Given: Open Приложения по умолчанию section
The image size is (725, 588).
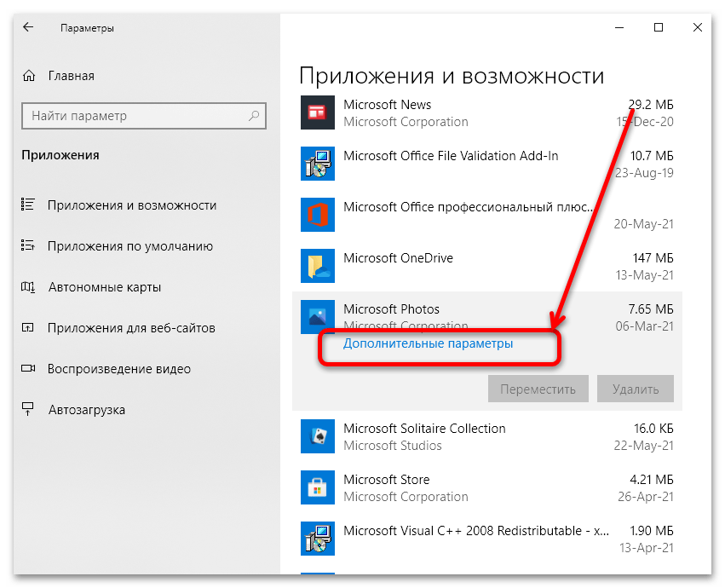Looking at the screenshot, I should pyautogui.click(x=130, y=246).
